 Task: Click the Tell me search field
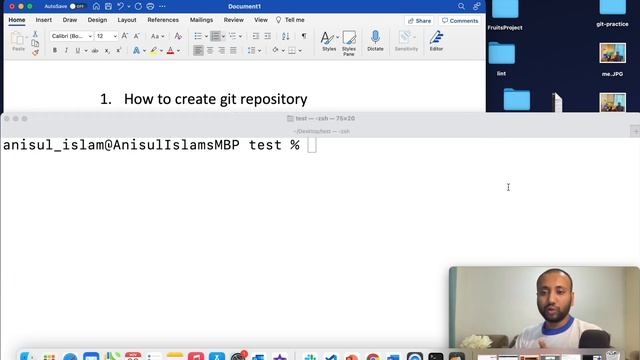[x=290, y=20]
